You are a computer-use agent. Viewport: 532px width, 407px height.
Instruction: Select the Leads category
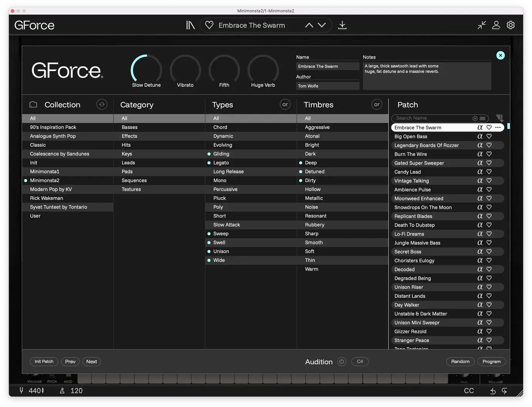point(159,163)
